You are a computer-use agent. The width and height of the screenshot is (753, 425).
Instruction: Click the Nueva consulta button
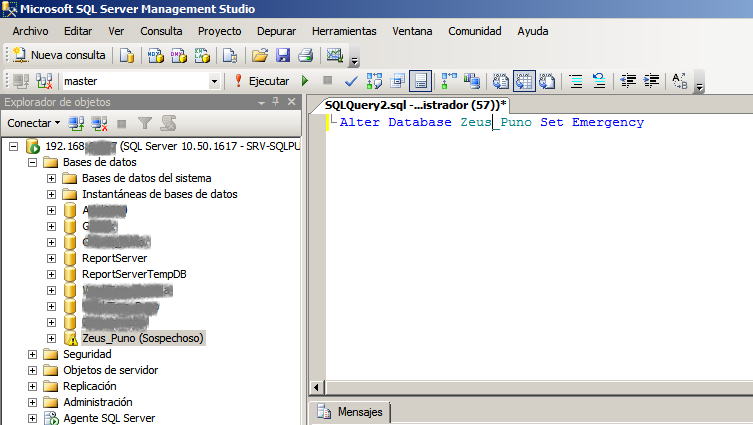tap(59, 55)
